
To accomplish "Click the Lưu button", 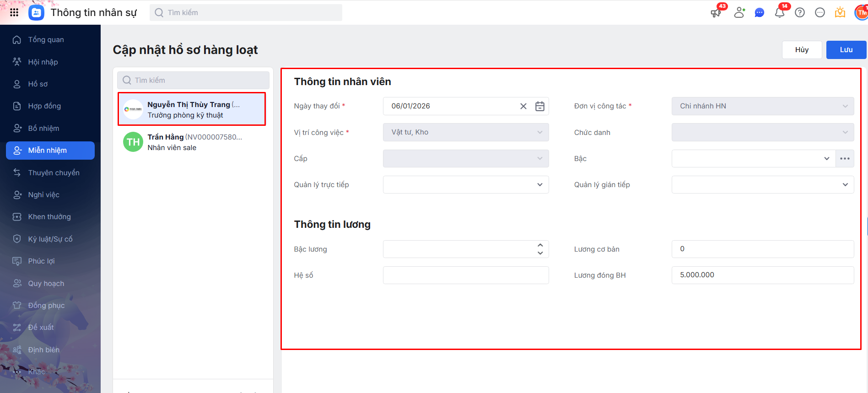I will [846, 50].
